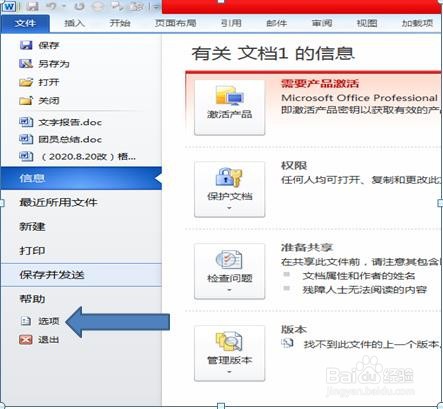This screenshot has height=409, width=443.
Task: Open the Customize Quick Access Toolbar dropdown
Action: pos(156,6)
